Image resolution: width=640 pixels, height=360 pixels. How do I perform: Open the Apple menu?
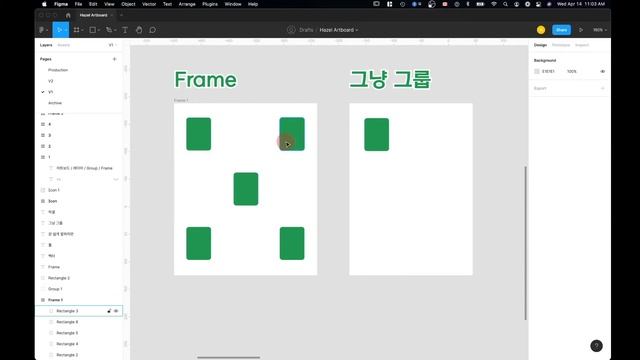[44, 4]
